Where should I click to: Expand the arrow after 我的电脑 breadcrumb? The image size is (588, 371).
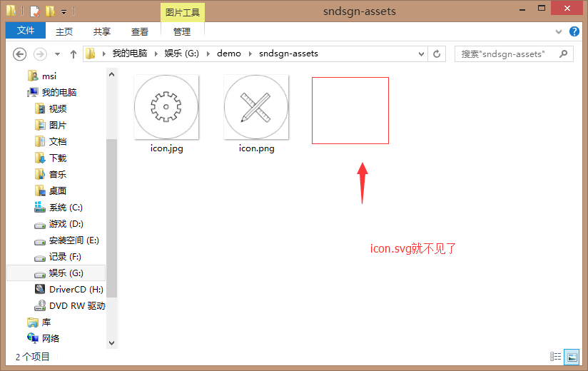pyautogui.click(x=156, y=54)
